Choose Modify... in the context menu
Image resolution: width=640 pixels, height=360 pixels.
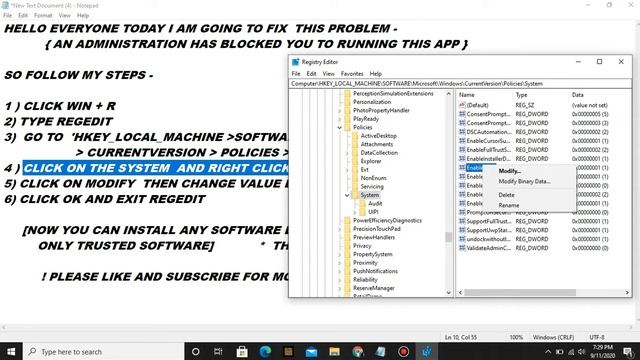[509, 171]
